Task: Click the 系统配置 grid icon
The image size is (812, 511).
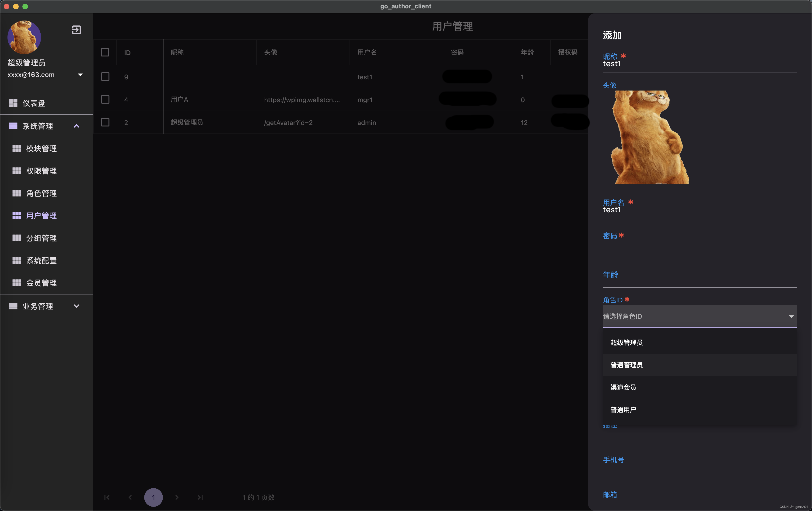Action: coord(17,260)
